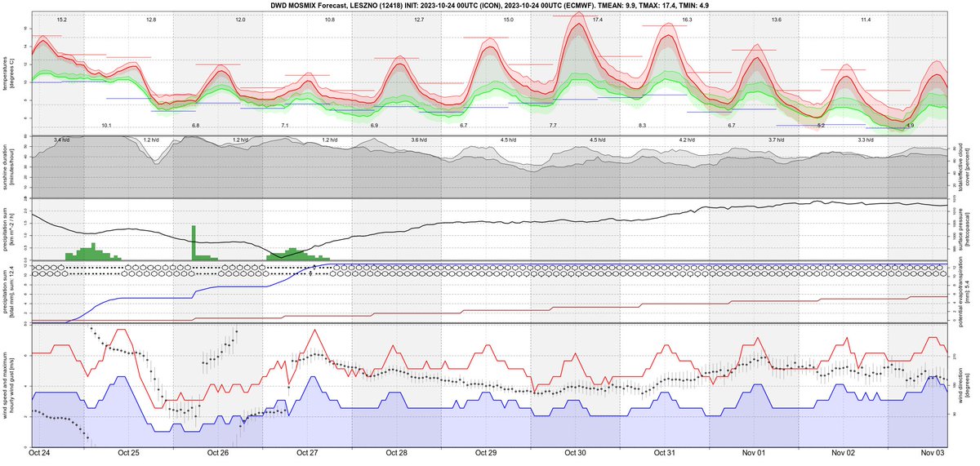This screenshot has width=980, height=466.
Task: Click the 'Nov 02' date label
Action: [844, 451]
